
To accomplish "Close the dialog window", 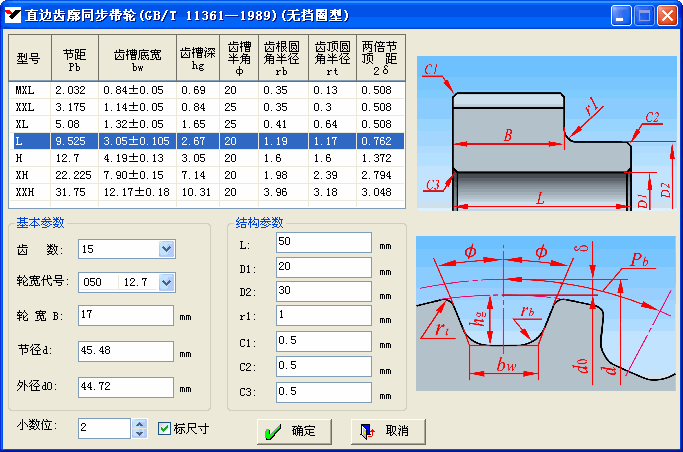I will click(x=667, y=16).
